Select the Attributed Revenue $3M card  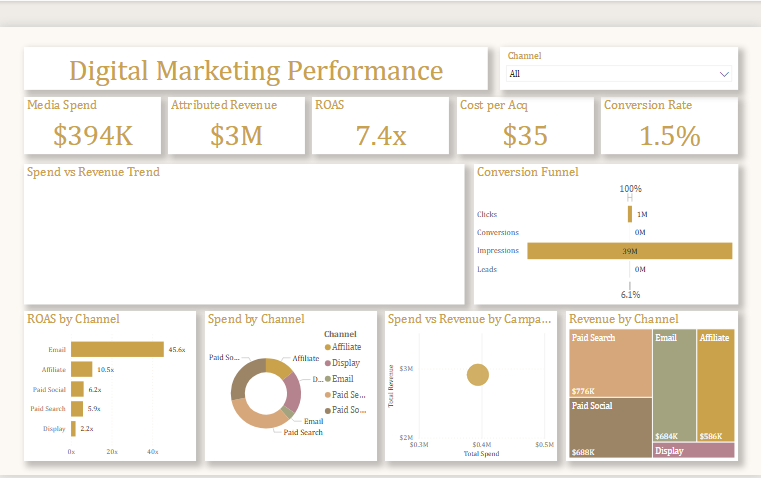tap(236, 126)
